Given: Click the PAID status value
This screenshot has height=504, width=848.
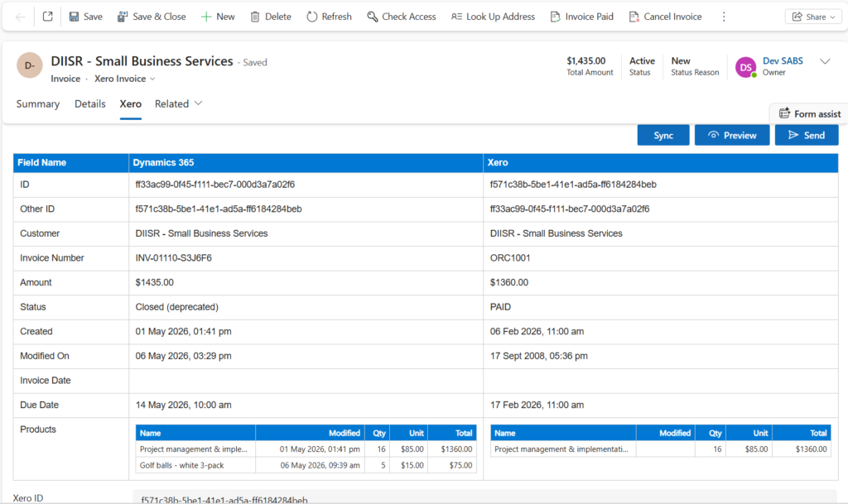Looking at the screenshot, I should 500,307.
